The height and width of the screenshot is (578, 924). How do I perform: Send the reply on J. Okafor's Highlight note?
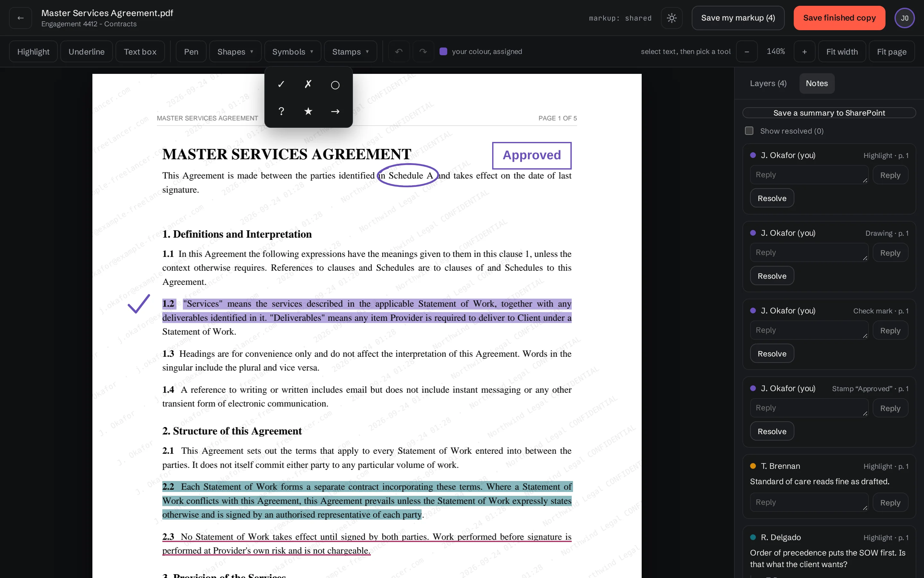point(890,175)
